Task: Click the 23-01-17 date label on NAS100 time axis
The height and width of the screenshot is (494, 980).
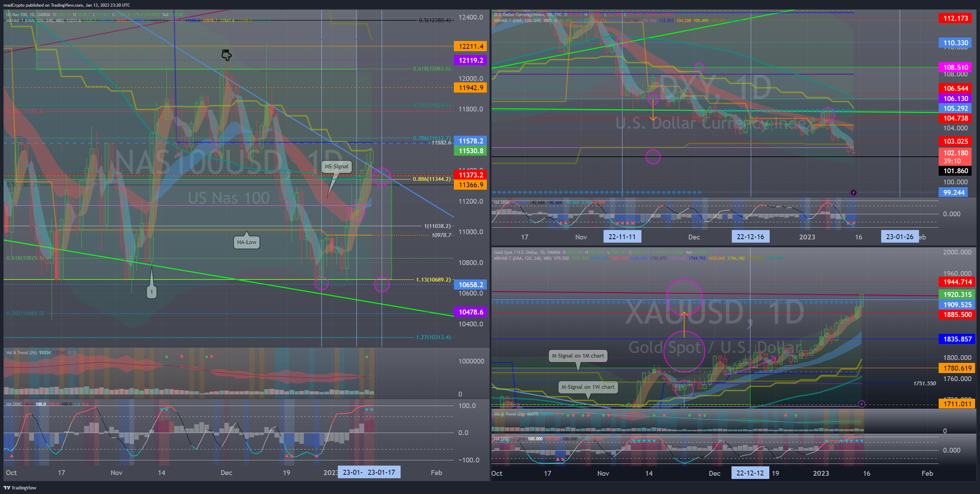Action: [381, 472]
